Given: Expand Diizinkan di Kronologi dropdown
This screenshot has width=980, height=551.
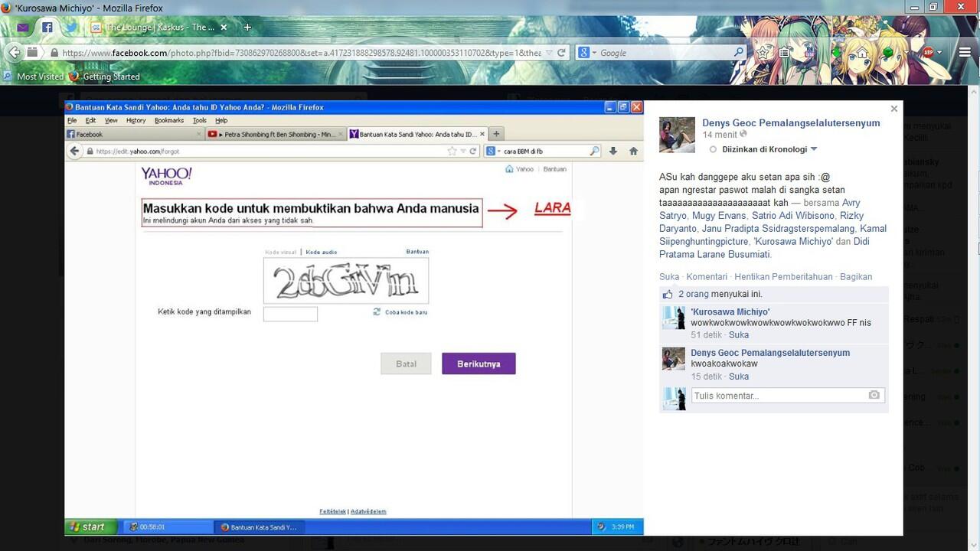Looking at the screenshot, I should pyautogui.click(x=769, y=149).
